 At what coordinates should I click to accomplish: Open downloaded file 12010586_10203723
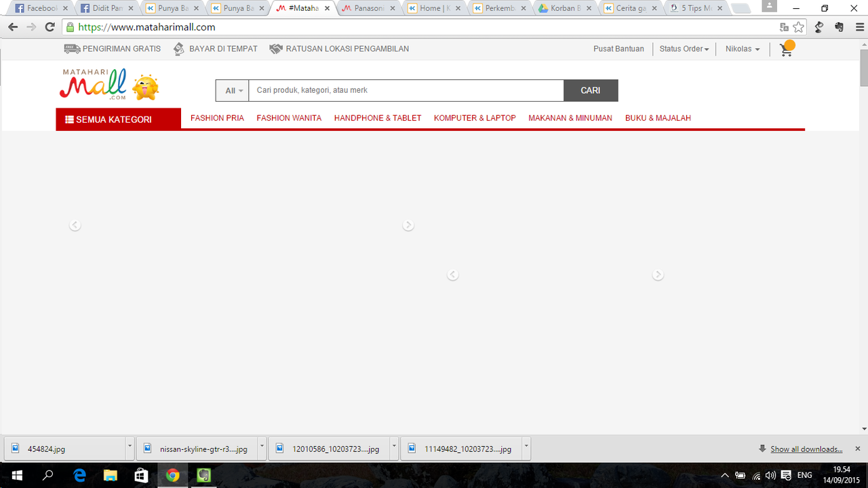(x=330, y=449)
